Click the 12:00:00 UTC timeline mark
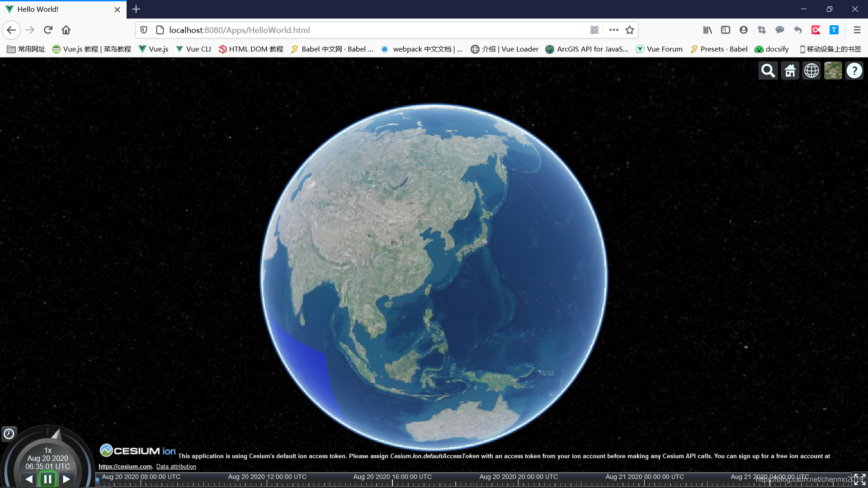868x488 pixels. coord(267,477)
